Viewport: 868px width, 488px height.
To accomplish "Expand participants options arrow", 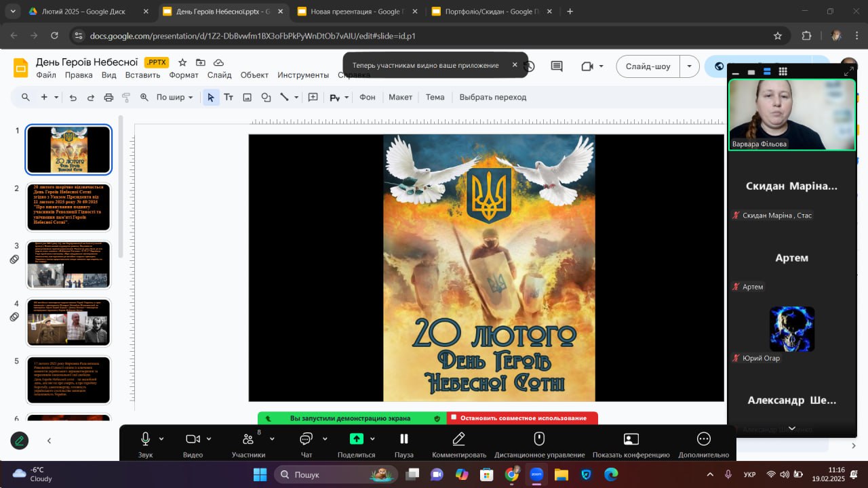I will pos(271,439).
